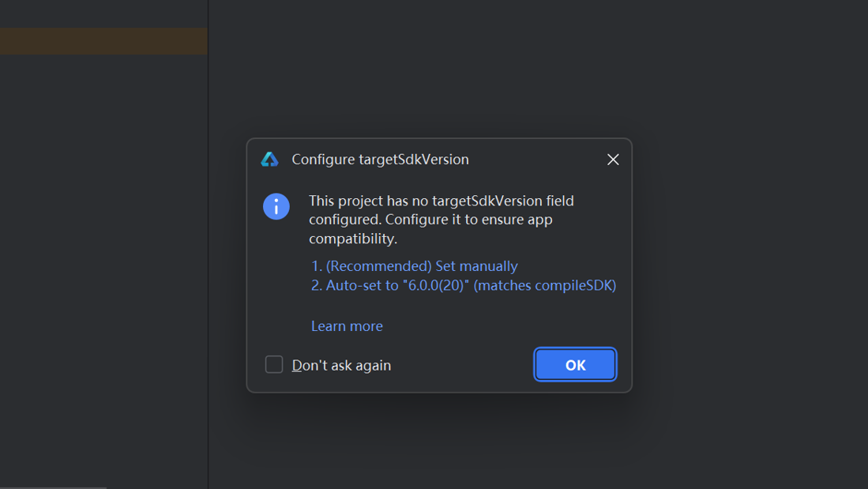Click the horizontal scrollbar at panel bottom
The width and height of the screenshot is (868, 489).
pyautogui.click(x=53, y=487)
